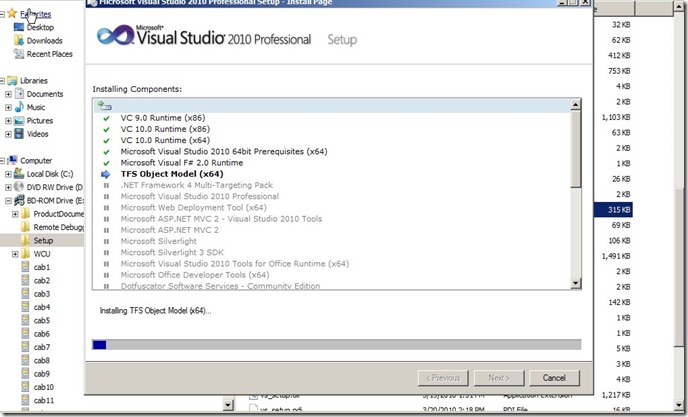Click the installation progress bar
Screen dimensions: 688x417
[x=337, y=345]
